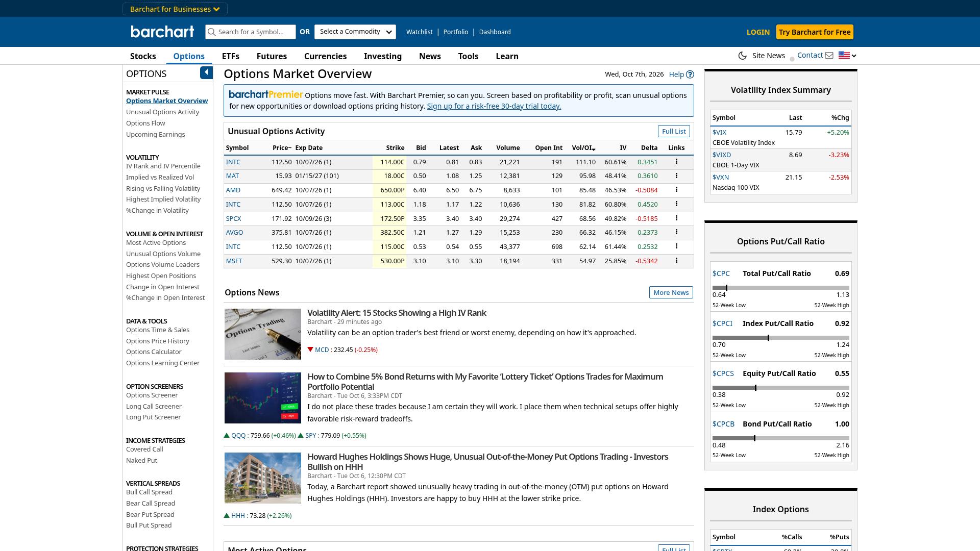Click the search magnifier icon
Screen dimensions: 980x551
(212, 32)
